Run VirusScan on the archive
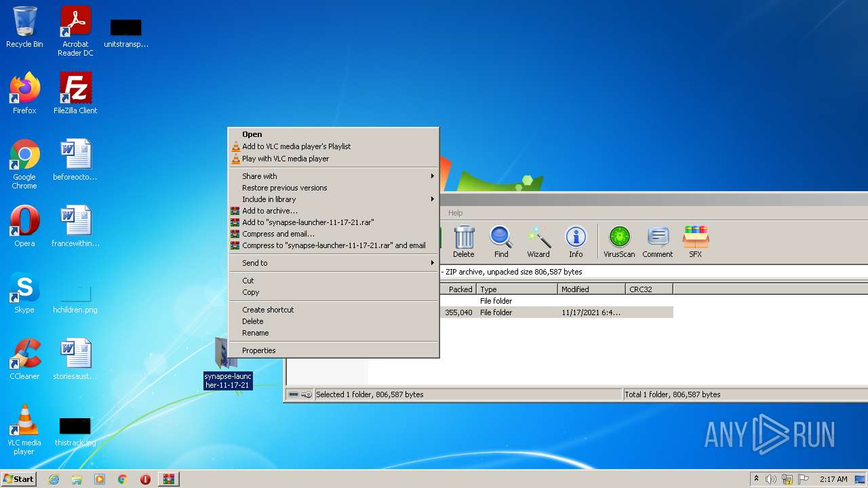 pyautogui.click(x=619, y=241)
